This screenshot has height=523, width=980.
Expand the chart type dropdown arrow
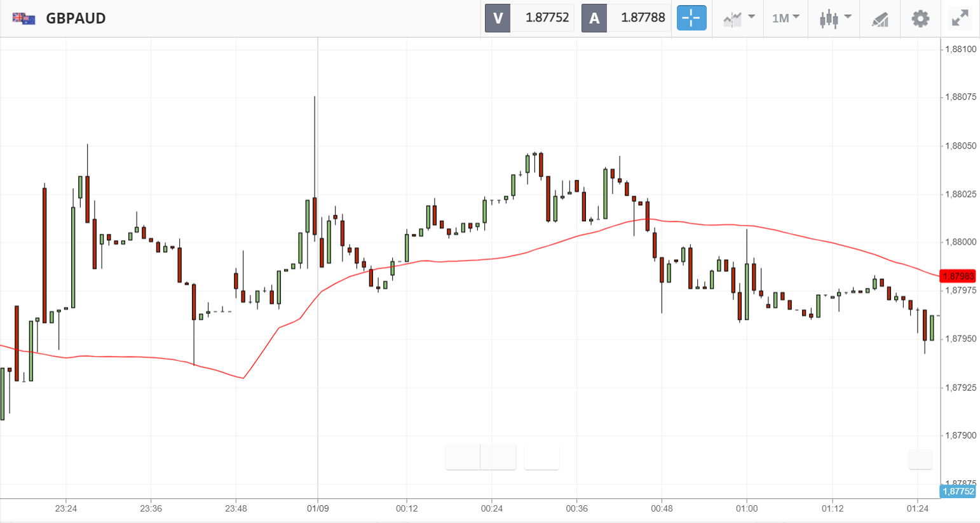pos(848,17)
